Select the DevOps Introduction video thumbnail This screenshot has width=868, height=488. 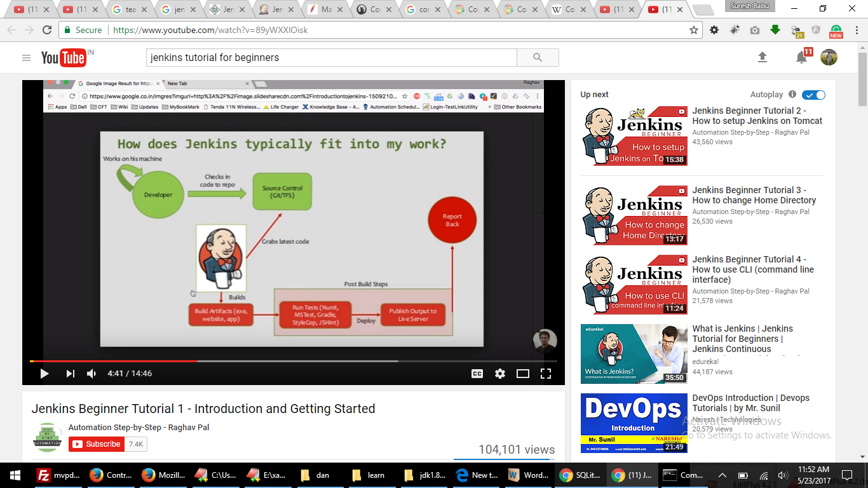click(x=634, y=423)
